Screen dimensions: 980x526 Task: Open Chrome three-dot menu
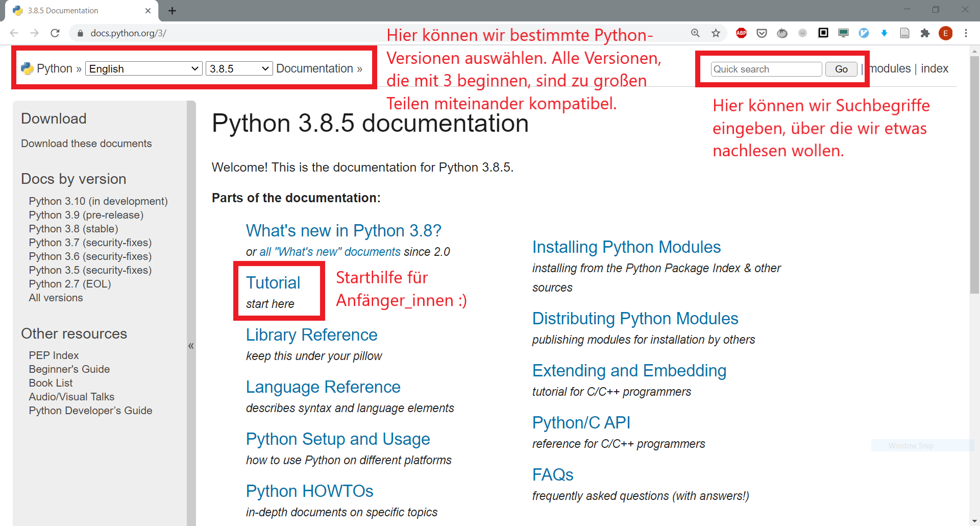click(966, 33)
